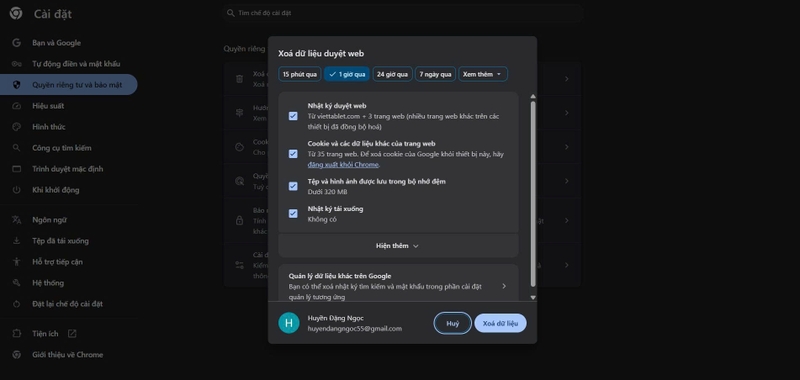The width and height of the screenshot is (800, 380).
Task: Click the wrench icon for Hệ thống
Action: (x=16, y=283)
